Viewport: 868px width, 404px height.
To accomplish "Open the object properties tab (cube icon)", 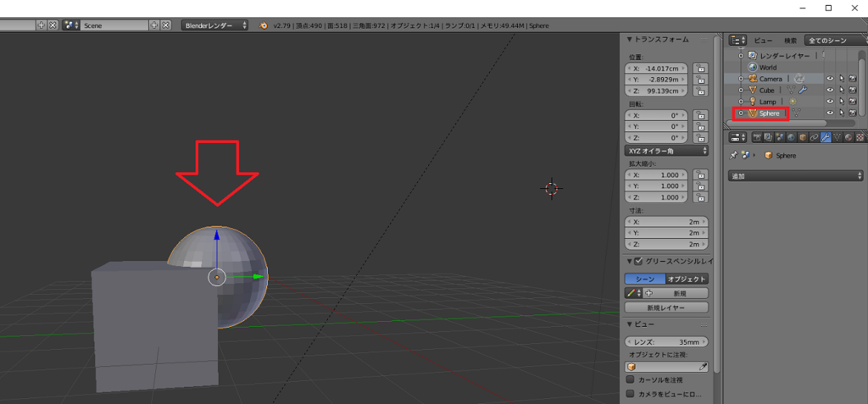I will tap(803, 137).
